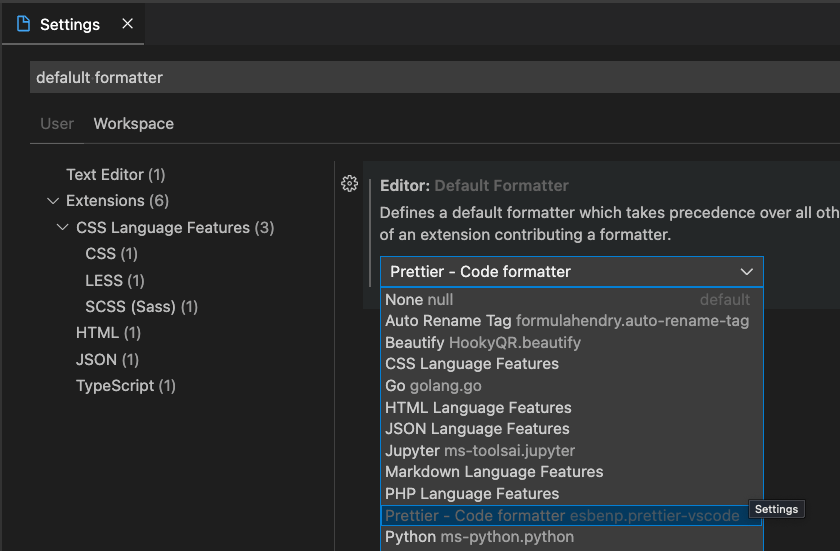The height and width of the screenshot is (551, 840).
Task: Choose PHP Language Features formatter option
Action: click(572, 494)
